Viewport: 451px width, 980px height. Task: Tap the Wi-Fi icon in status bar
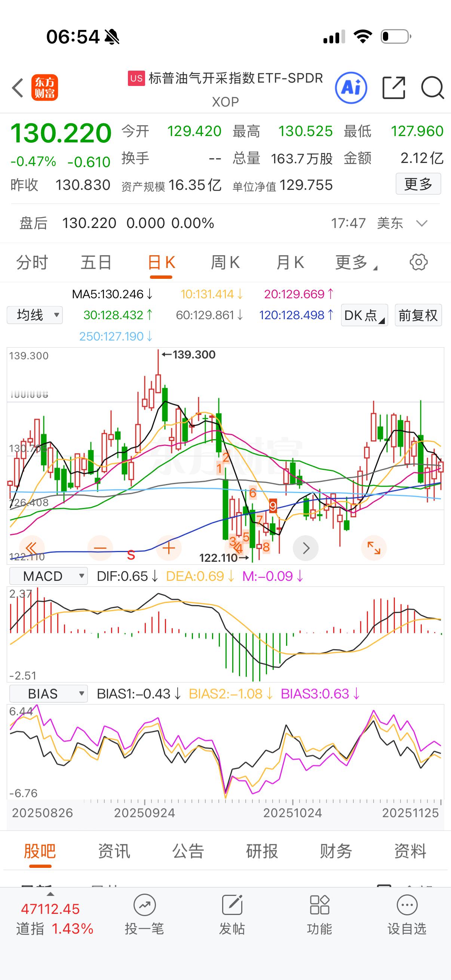point(363,37)
